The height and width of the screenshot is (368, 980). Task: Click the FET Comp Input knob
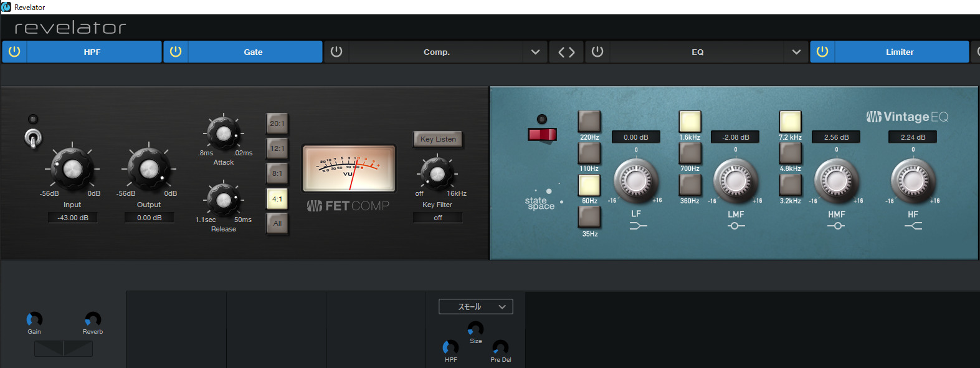point(72,168)
